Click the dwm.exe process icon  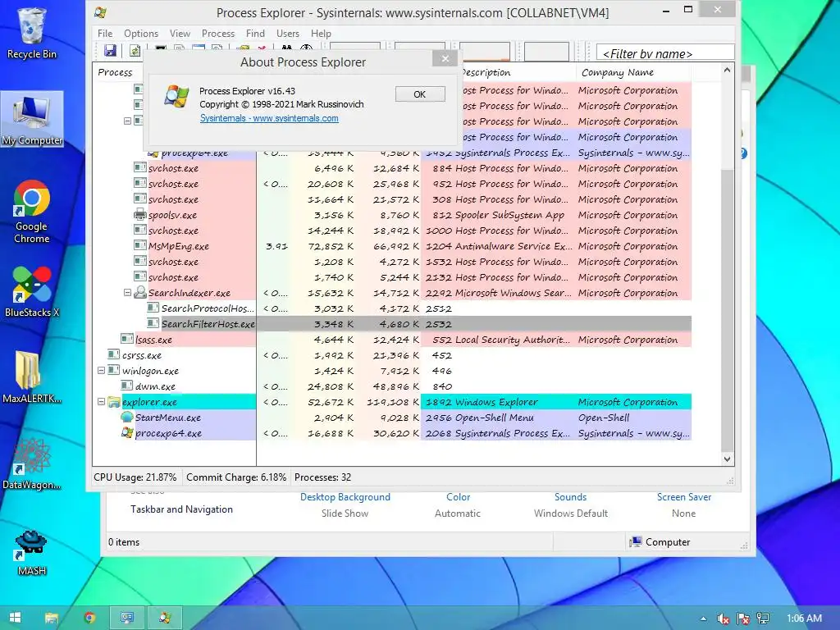[x=127, y=386]
